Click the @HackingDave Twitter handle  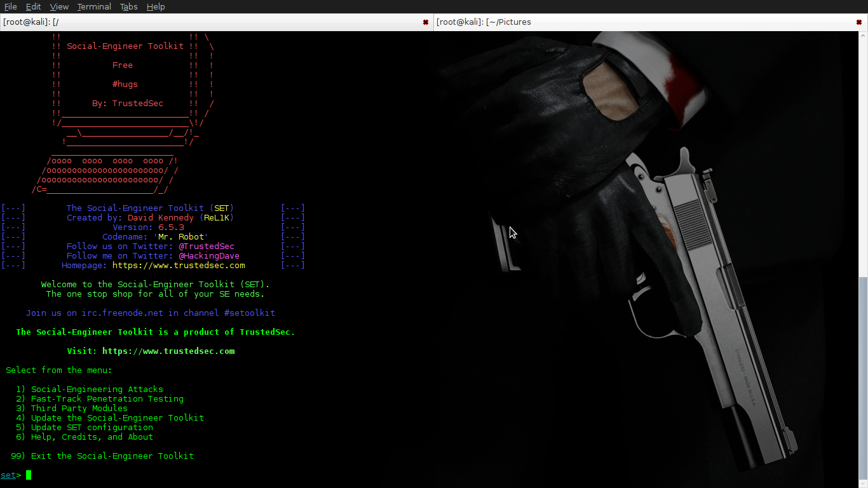coord(209,256)
